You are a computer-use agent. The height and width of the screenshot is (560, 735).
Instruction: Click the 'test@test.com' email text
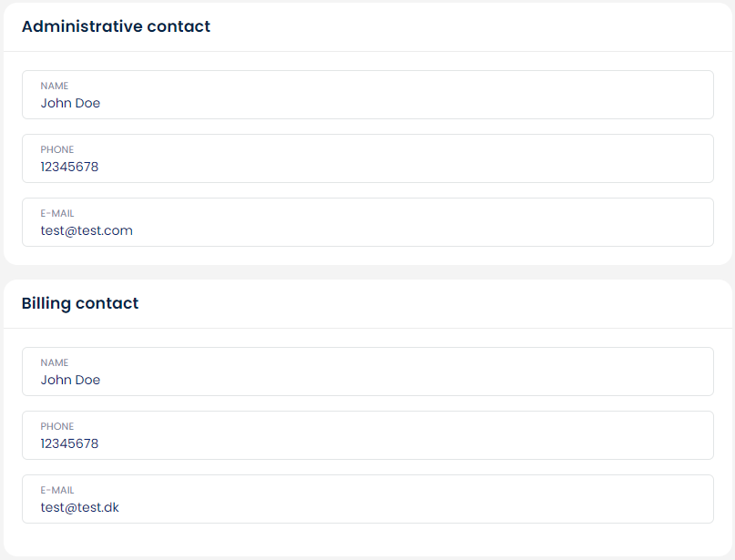click(x=87, y=231)
